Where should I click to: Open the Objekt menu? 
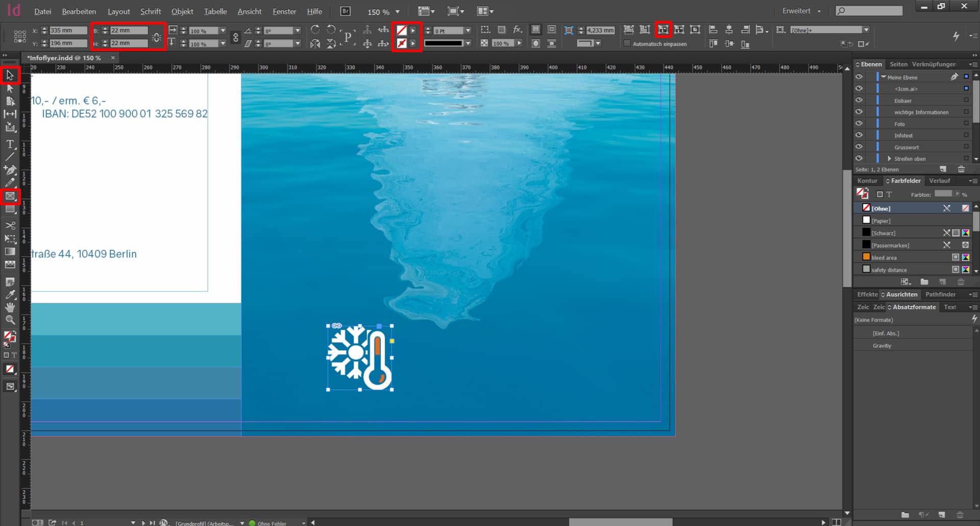tap(182, 11)
